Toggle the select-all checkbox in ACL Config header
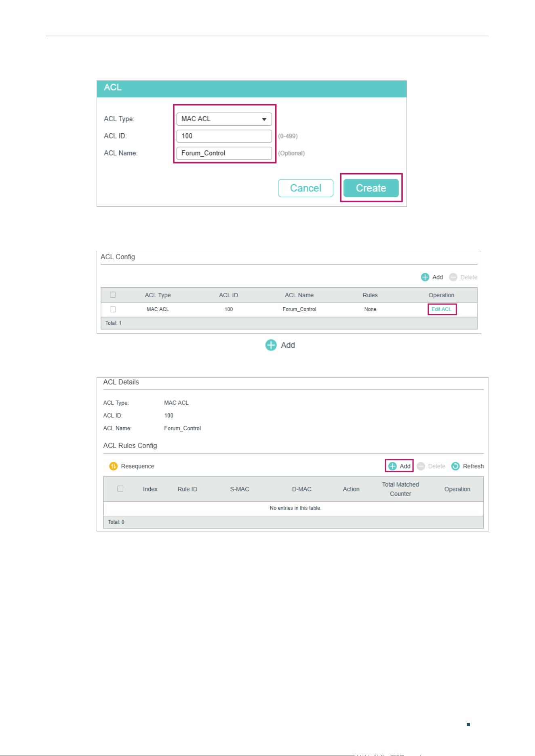The height and width of the screenshot is (756, 535). (x=113, y=295)
